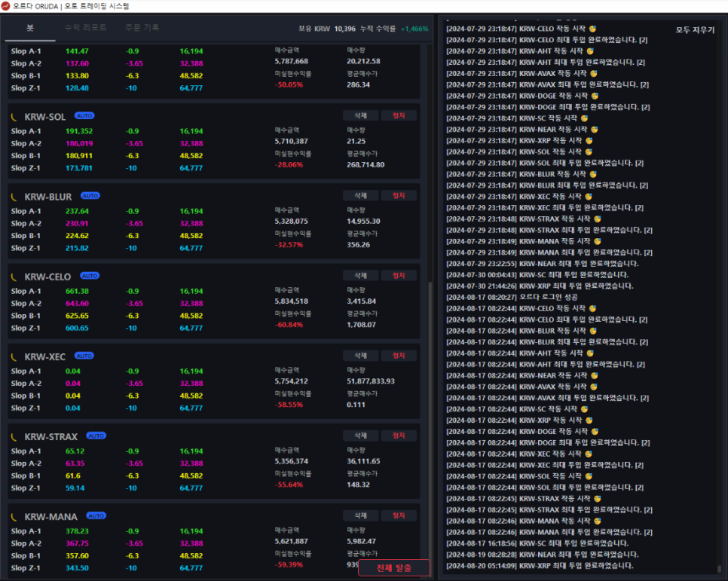
Task: Delete the KRW-SOL bot with 삭제
Action: (361, 115)
